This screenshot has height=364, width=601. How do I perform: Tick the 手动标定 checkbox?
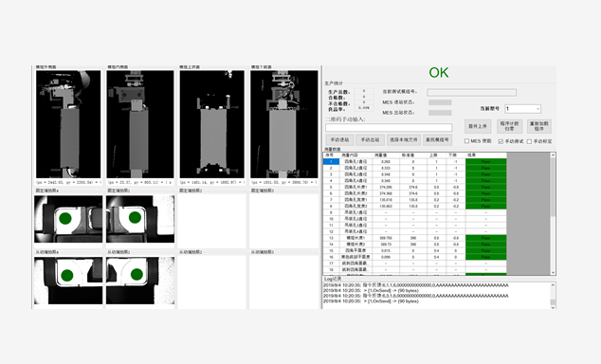pos(529,141)
